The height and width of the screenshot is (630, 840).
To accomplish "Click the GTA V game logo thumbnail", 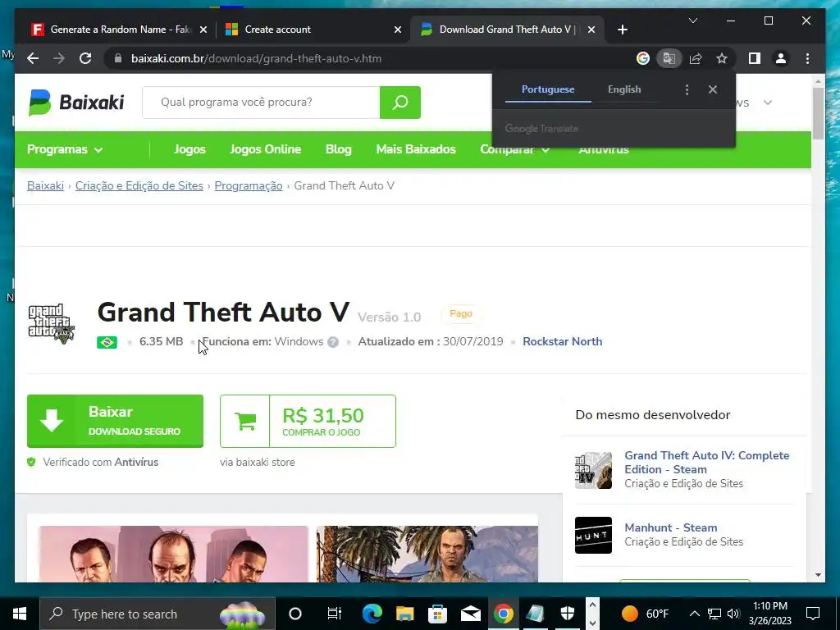I will point(52,323).
